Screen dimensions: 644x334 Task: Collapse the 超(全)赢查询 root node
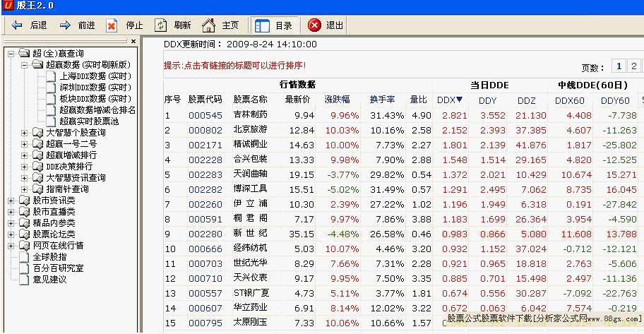pyautogui.click(x=11, y=54)
